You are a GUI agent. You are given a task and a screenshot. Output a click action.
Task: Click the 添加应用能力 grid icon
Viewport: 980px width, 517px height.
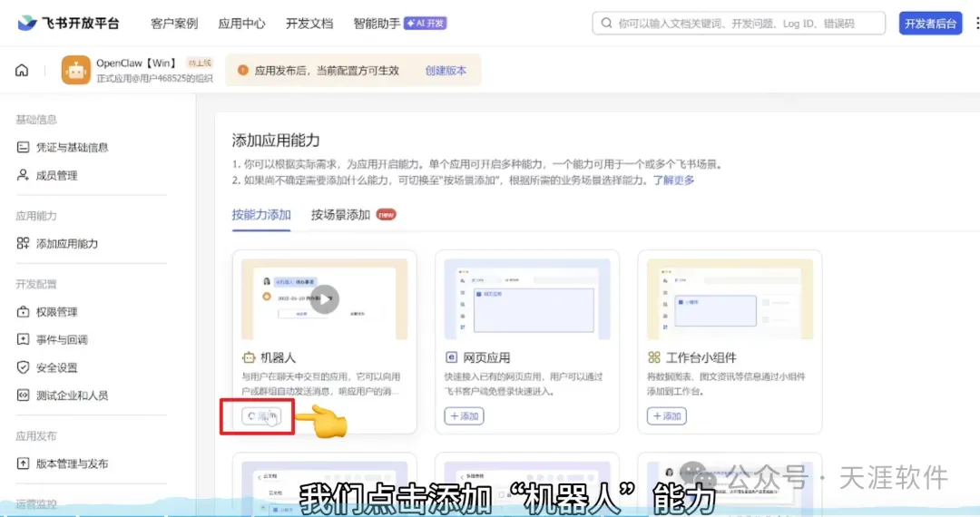[23, 243]
